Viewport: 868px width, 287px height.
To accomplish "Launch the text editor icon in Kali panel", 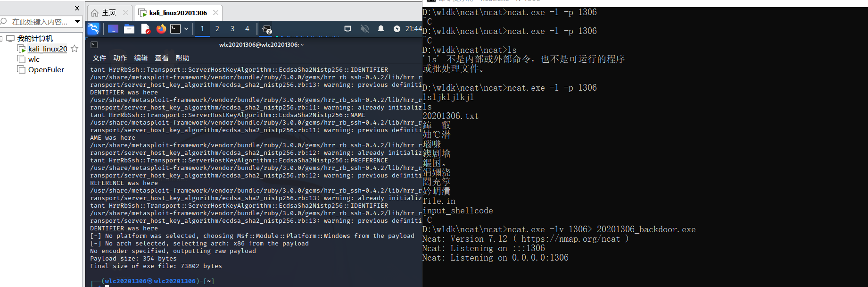I will [x=146, y=29].
